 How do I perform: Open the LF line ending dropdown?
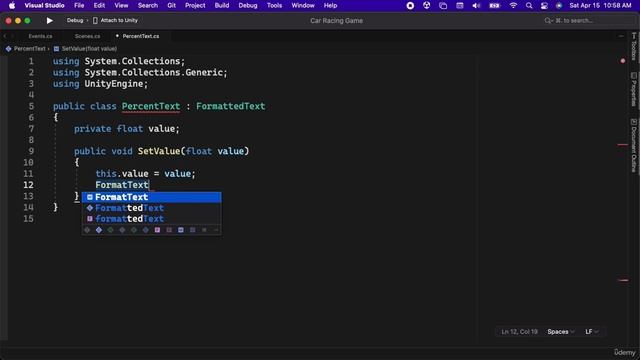pos(592,332)
